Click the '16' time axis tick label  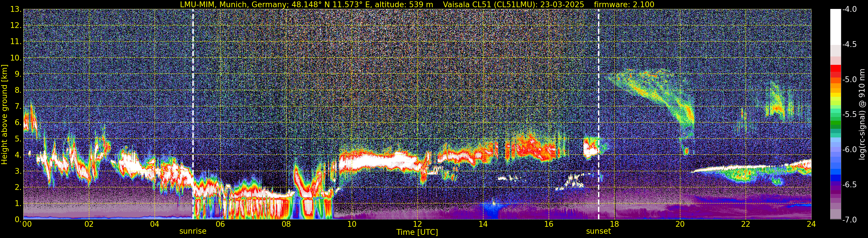pyautogui.click(x=548, y=224)
